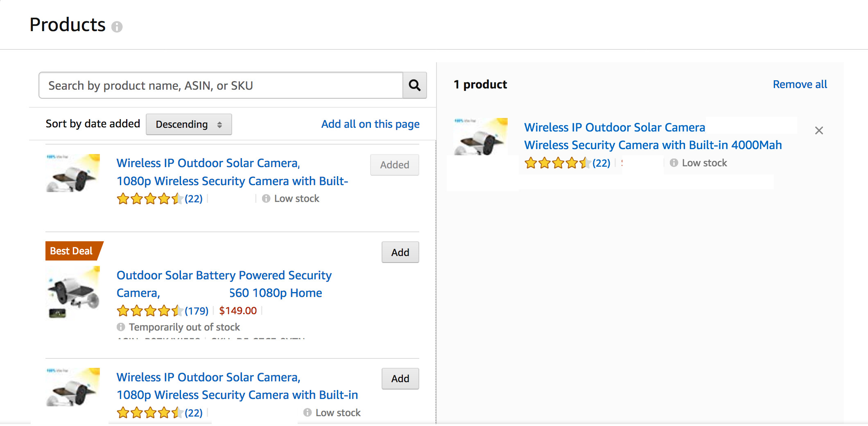The image size is (868, 426).
Task: Click Temporarily out of stock info icon
Action: tap(121, 327)
